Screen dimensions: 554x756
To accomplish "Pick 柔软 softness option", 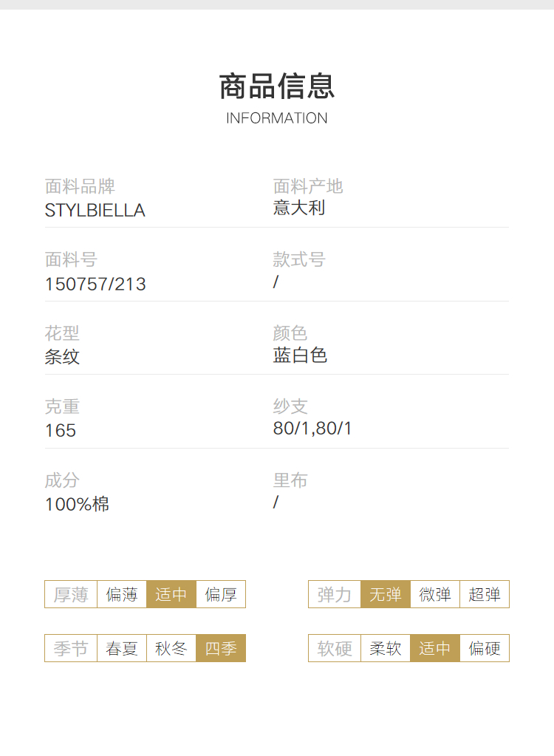I will [386, 648].
